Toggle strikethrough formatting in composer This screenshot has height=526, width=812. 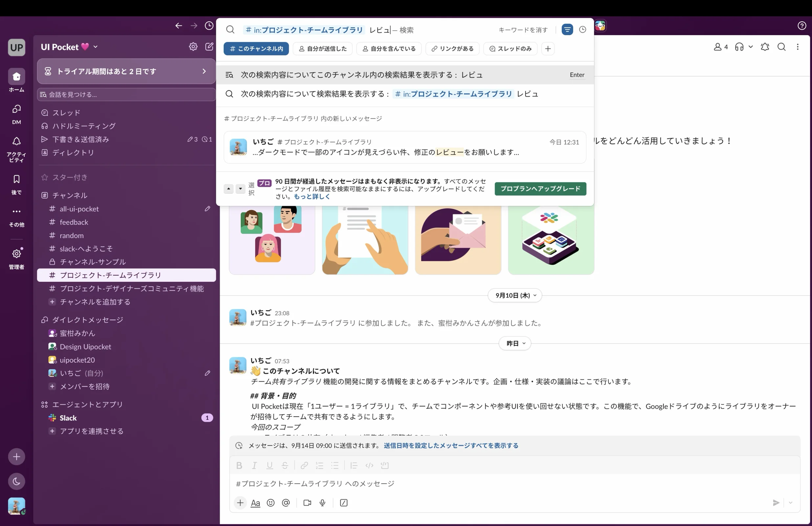pyautogui.click(x=285, y=466)
